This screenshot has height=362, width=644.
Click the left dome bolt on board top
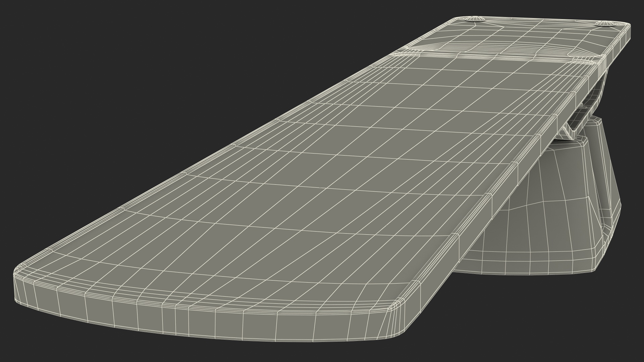click(x=475, y=19)
